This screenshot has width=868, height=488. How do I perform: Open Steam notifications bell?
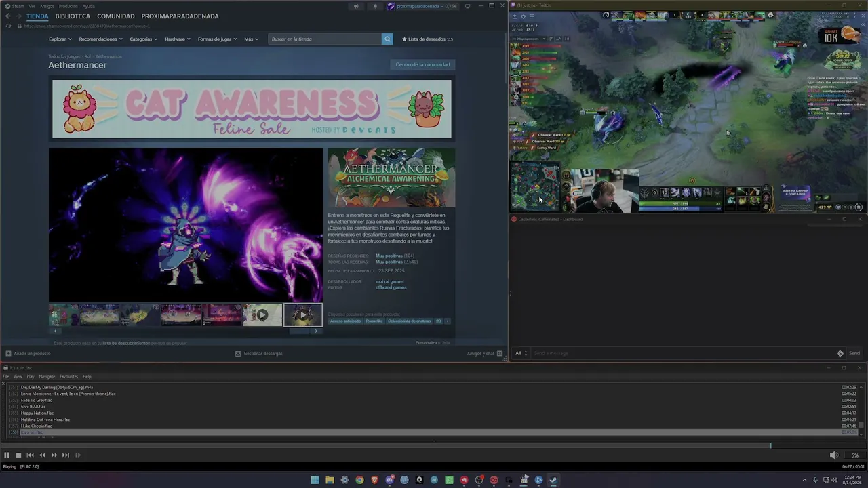[375, 6]
